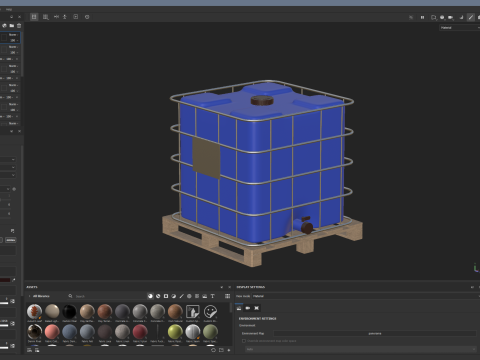Click the pause rendering icon in the top-right toolbar
Screen dimensions: 480x360
[422, 17]
